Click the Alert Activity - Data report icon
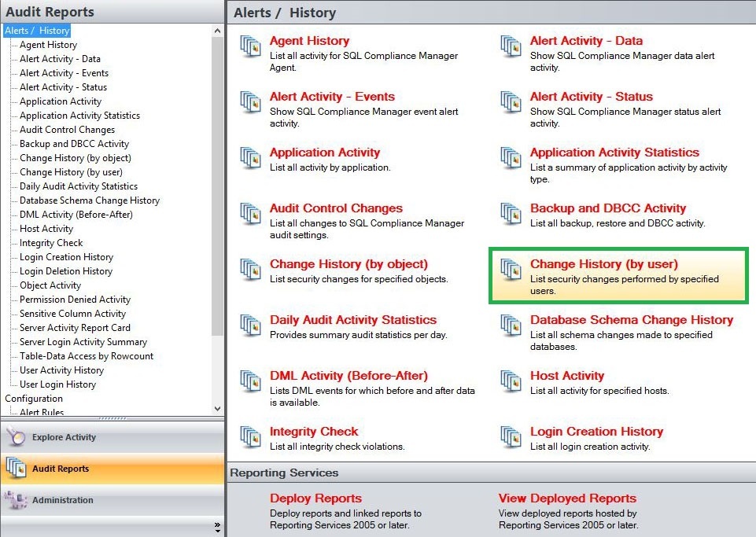 click(511, 46)
